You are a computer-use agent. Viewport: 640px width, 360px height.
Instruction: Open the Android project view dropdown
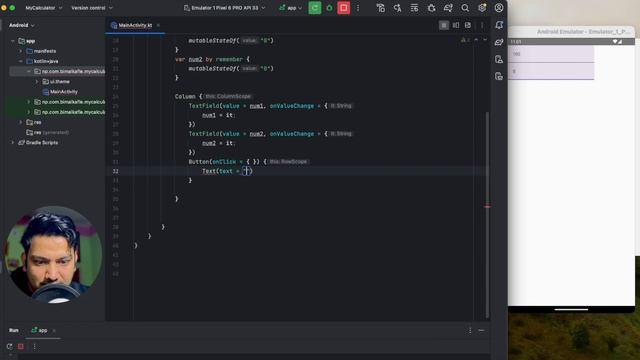pyautogui.click(x=22, y=25)
